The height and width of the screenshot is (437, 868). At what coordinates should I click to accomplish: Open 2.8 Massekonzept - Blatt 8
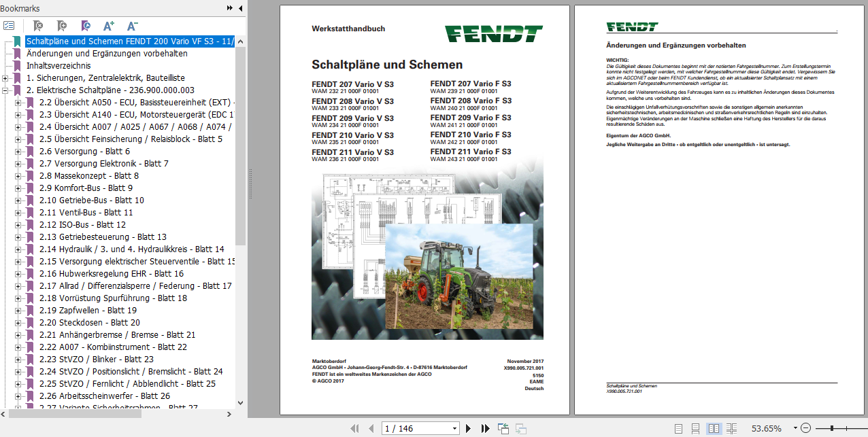(89, 176)
